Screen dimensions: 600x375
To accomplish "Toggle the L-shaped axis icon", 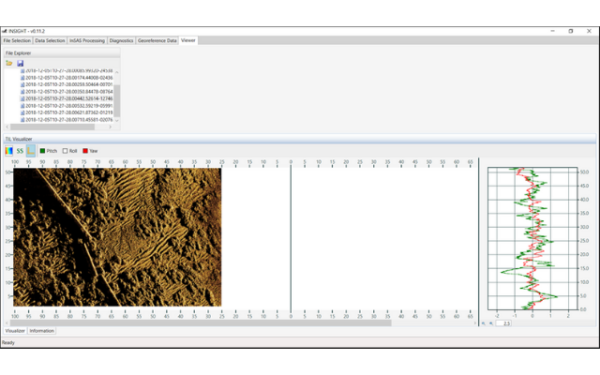I will (x=31, y=151).
